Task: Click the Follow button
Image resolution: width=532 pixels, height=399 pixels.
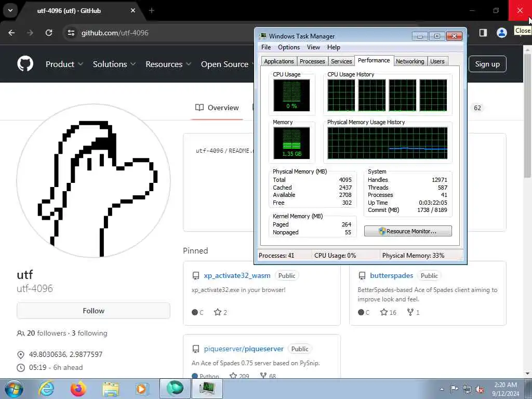Action: [94, 311]
